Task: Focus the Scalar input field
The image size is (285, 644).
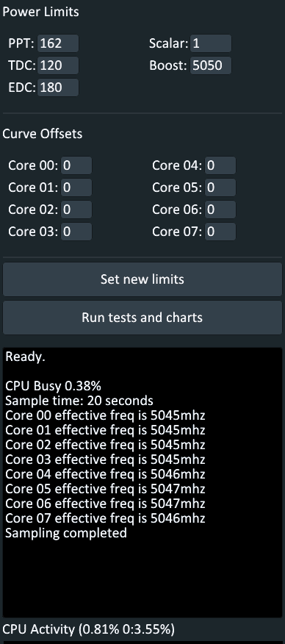Action: pyautogui.click(x=211, y=43)
